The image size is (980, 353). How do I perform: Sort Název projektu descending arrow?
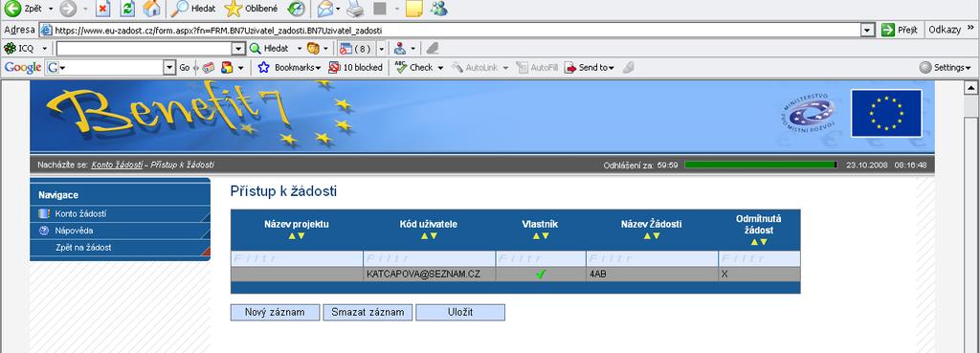tap(301, 235)
